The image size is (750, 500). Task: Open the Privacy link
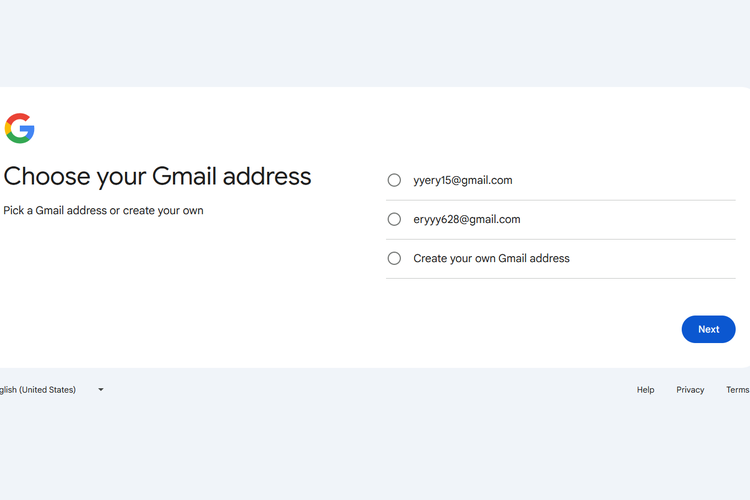pos(690,390)
